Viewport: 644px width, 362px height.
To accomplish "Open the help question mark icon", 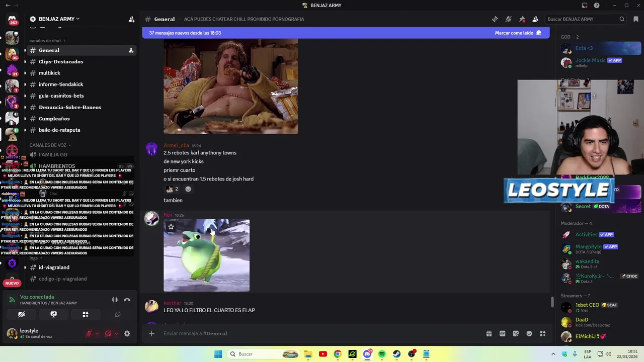I will coord(597,6).
